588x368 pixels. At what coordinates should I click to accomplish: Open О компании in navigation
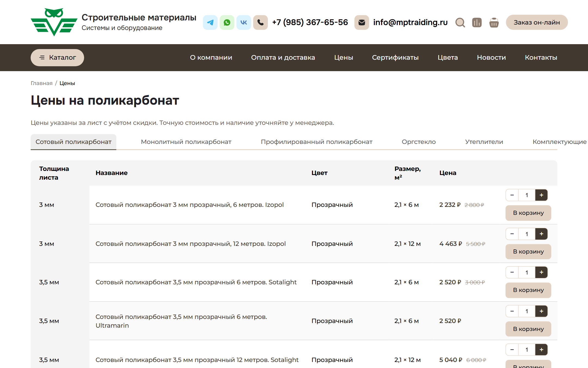tap(211, 58)
